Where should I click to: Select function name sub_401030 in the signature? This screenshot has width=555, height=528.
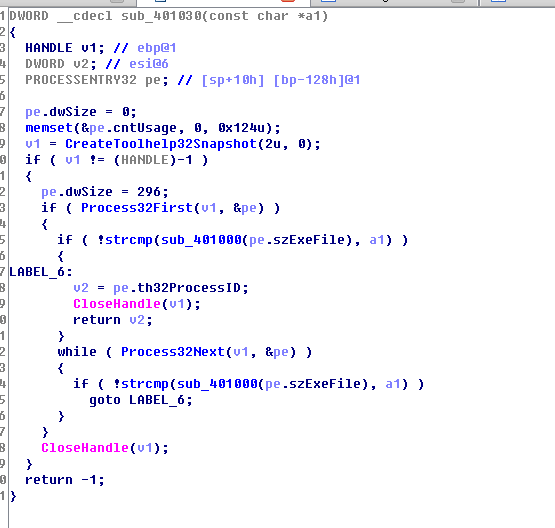(x=161, y=16)
